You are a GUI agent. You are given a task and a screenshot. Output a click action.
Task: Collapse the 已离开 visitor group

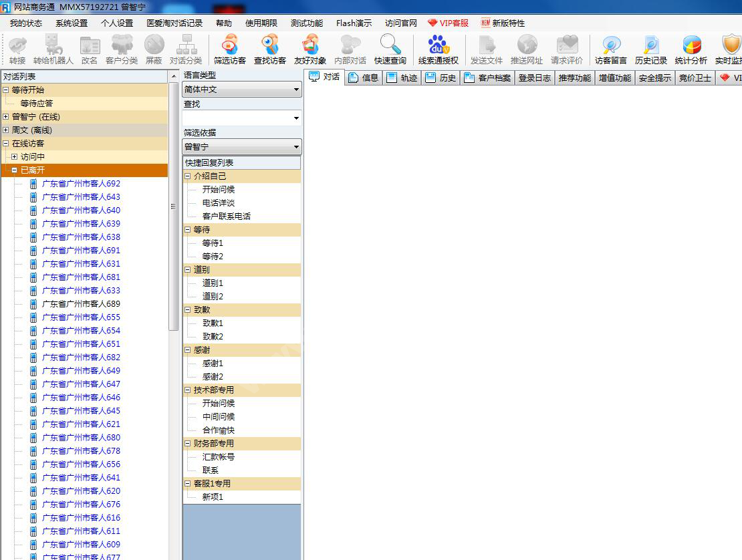tap(15, 170)
